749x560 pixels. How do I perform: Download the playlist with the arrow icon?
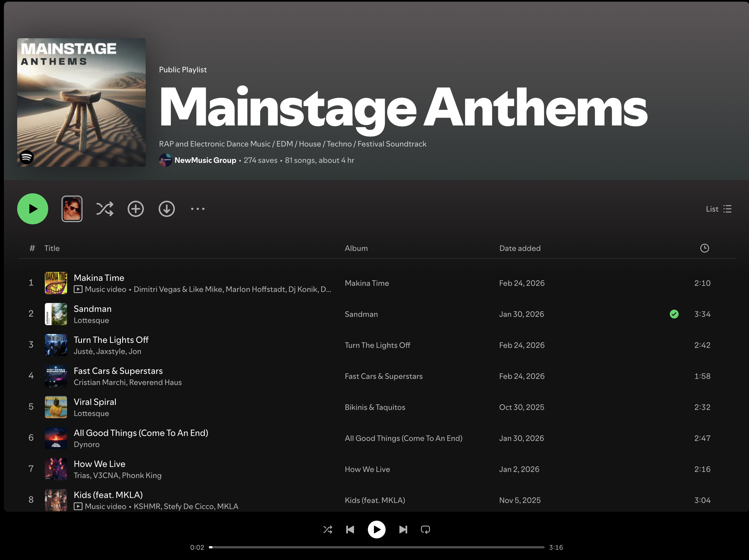pyautogui.click(x=166, y=209)
